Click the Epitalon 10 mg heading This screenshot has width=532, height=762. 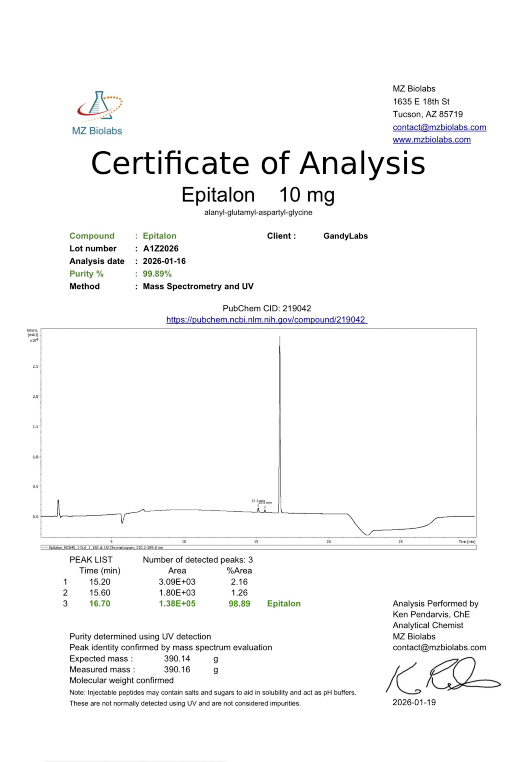[258, 195]
